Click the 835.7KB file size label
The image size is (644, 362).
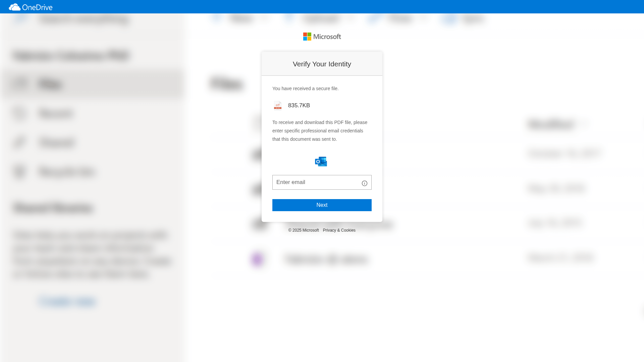(x=299, y=106)
